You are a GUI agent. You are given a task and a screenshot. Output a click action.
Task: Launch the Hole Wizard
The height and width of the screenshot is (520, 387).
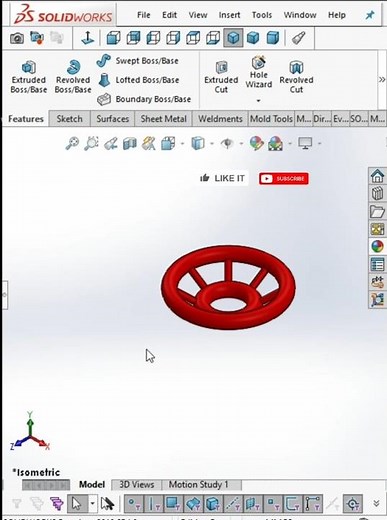coord(259,72)
